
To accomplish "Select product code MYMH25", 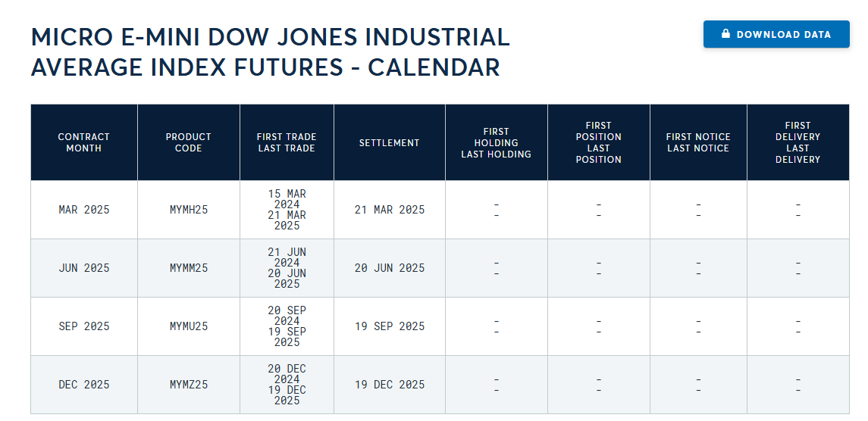I will tap(189, 210).
